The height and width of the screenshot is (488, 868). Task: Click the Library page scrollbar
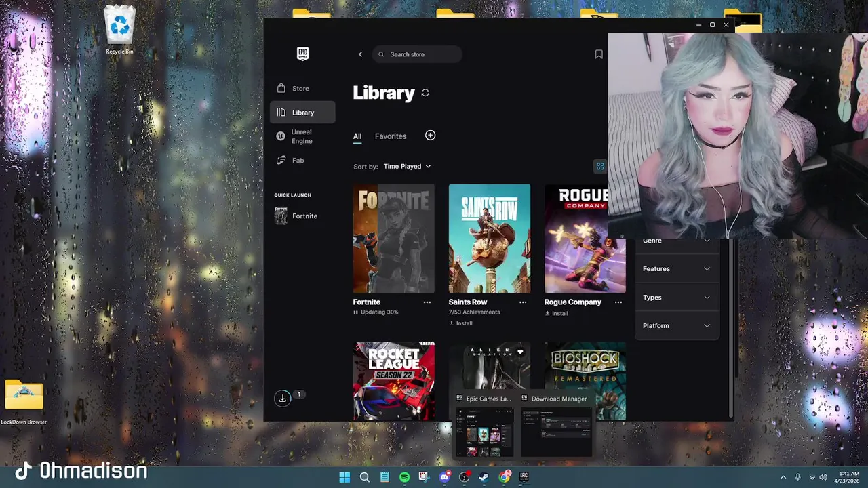730,329
